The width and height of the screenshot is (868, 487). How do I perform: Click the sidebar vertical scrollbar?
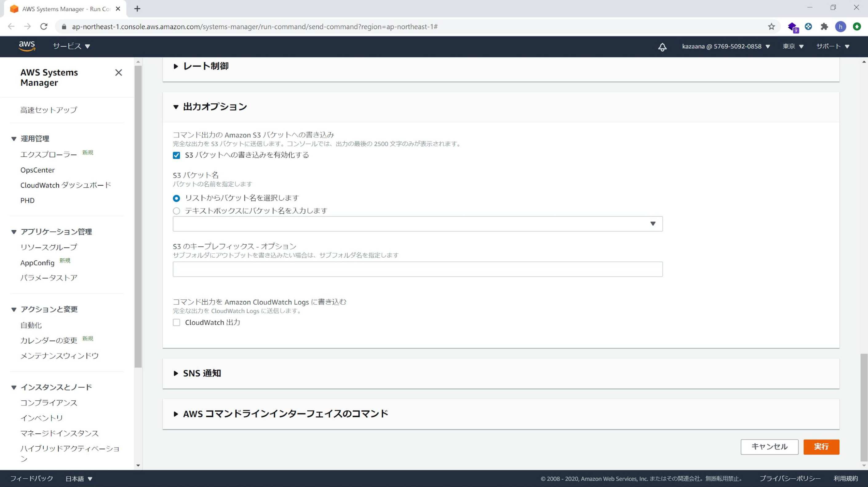138,216
